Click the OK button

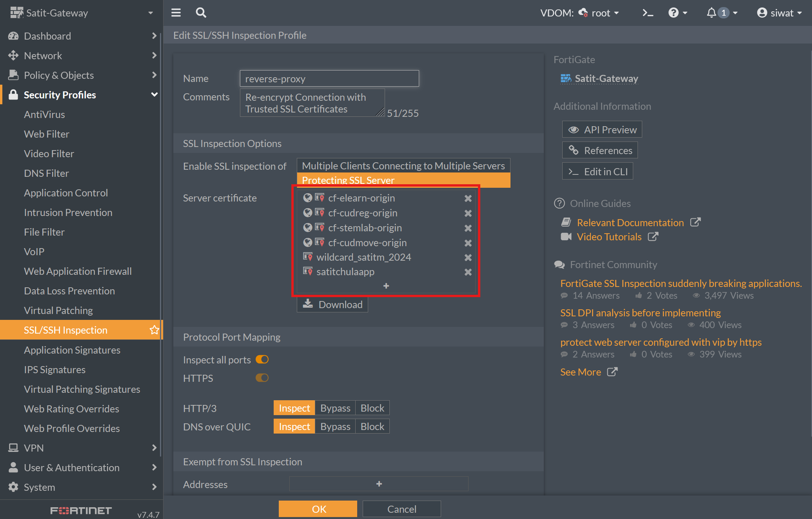[318, 509]
